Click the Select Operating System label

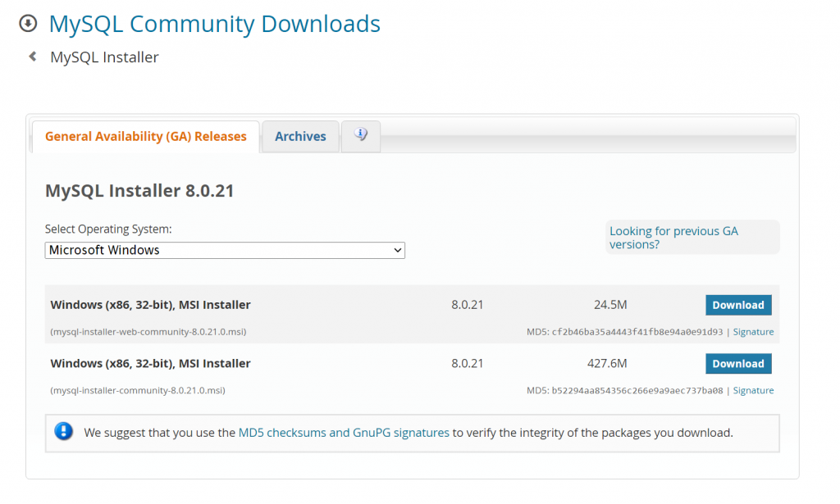108,229
